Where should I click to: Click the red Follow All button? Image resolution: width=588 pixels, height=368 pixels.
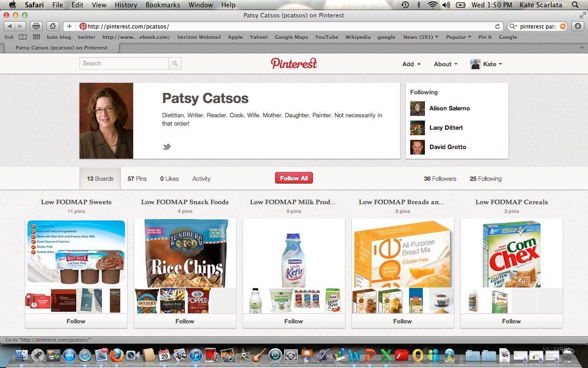click(294, 178)
